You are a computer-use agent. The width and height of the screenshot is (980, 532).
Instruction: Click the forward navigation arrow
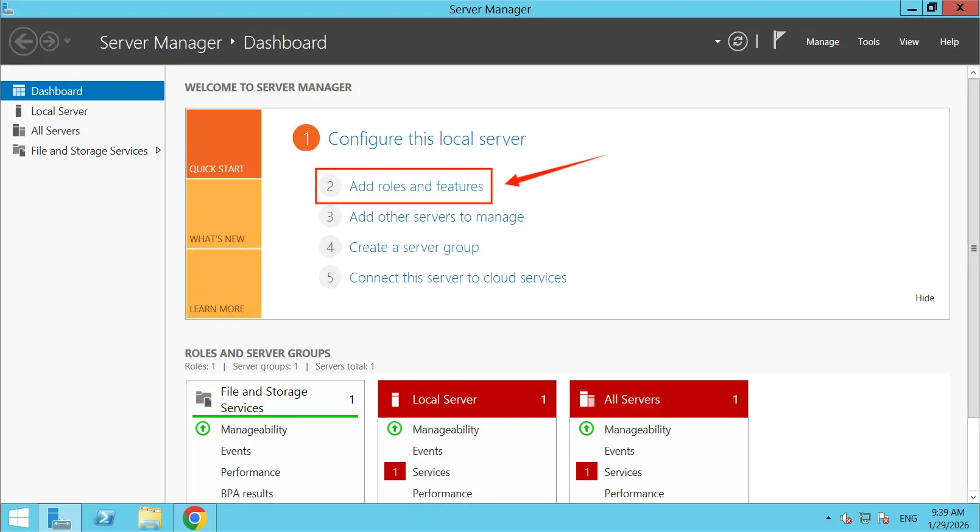(x=49, y=42)
